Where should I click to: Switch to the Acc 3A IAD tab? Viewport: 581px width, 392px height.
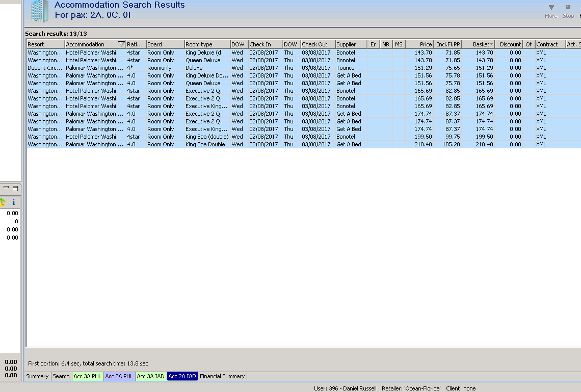(x=150, y=376)
